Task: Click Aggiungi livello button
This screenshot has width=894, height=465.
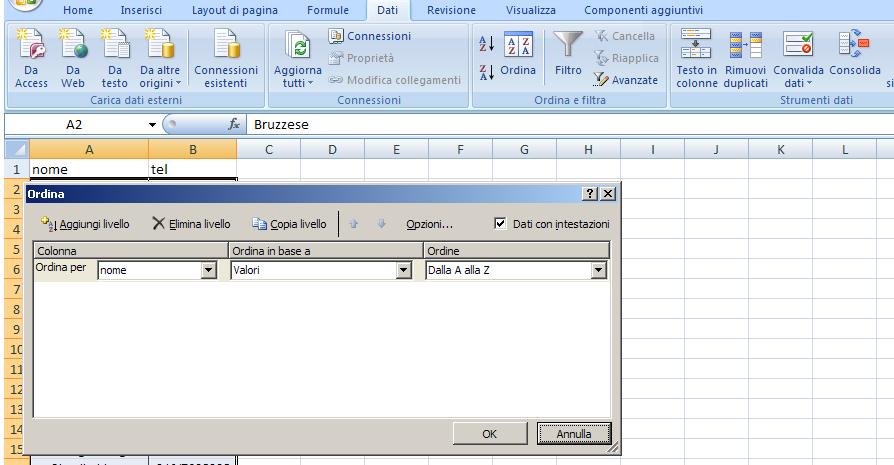Action: pos(86,224)
